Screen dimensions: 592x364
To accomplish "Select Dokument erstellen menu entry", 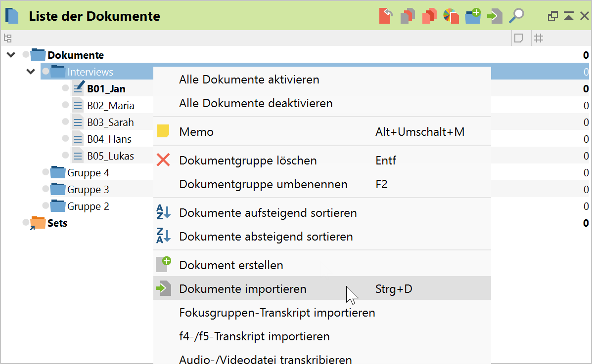I will click(322, 265).
